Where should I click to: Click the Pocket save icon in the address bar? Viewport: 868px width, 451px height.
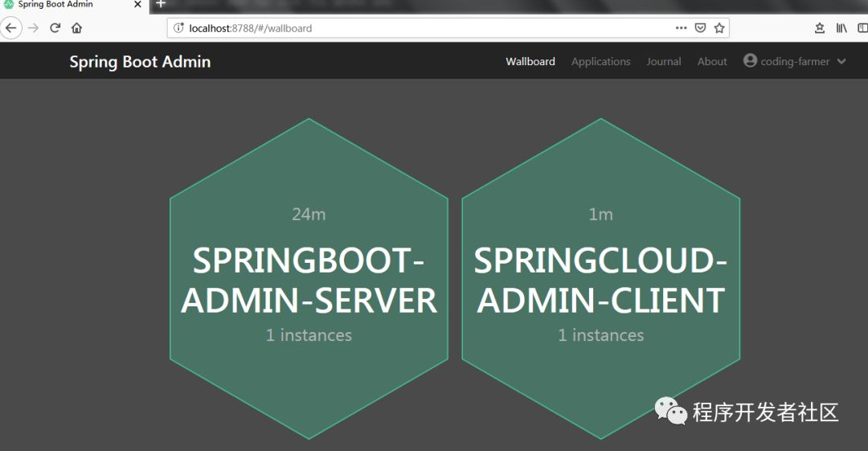click(x=700, y=27)
